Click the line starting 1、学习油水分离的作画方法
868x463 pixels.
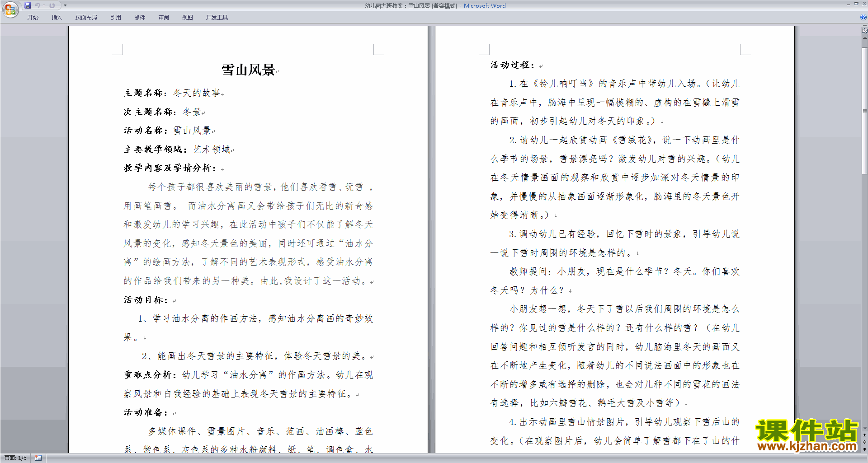point(255,318)
